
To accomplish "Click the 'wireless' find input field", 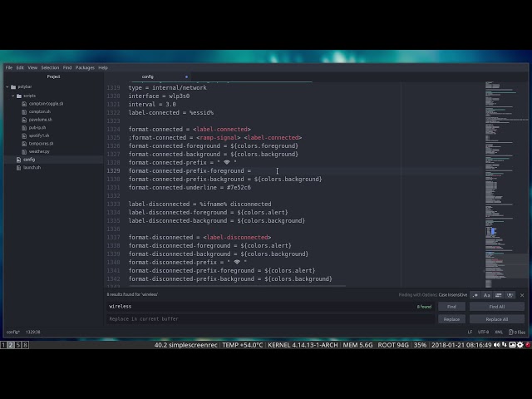I will (x=258, y=307).
